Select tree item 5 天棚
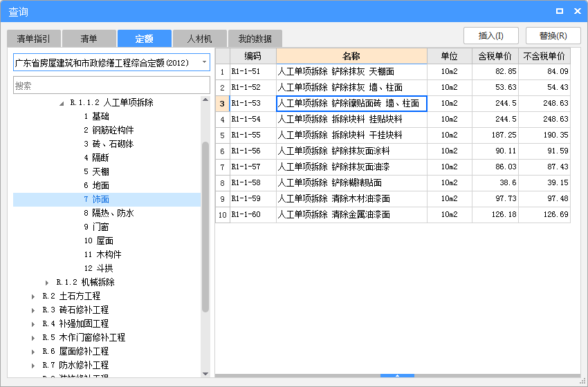Screen dimensions: 588x387 click(96, 171)
